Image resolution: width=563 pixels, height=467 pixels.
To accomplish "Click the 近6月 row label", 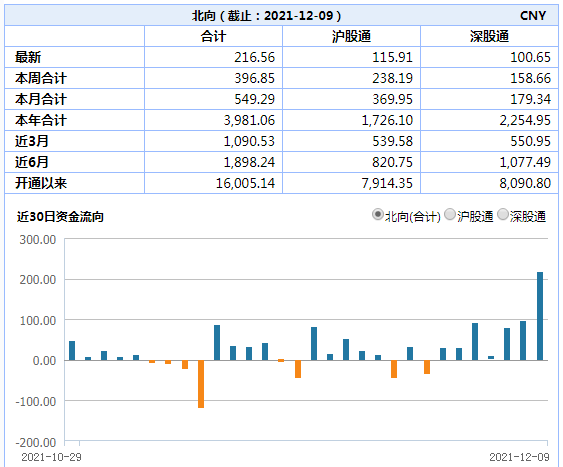I will pos(32,162).
